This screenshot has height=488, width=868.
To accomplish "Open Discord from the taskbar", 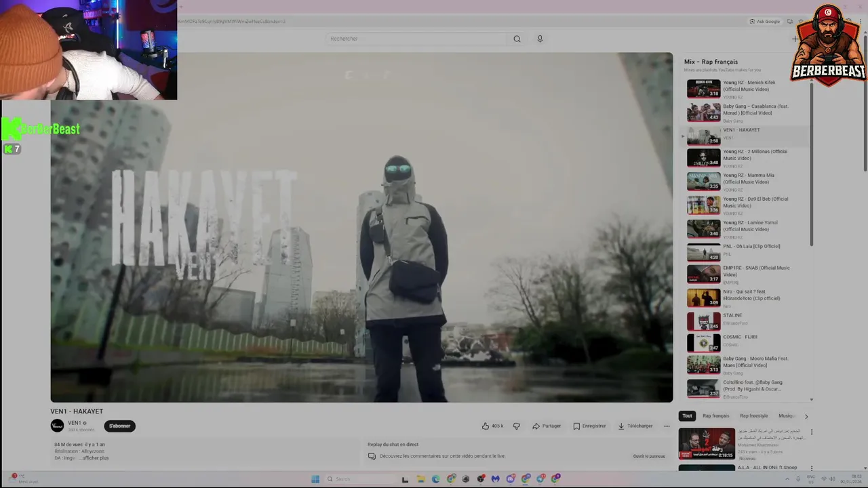I will coord(510,479).
